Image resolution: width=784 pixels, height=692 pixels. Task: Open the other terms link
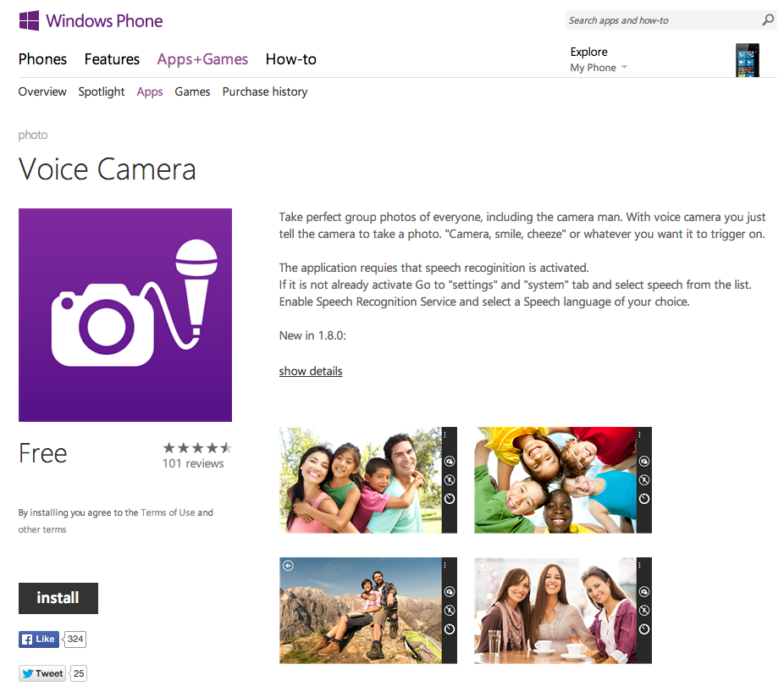point(42,529)
